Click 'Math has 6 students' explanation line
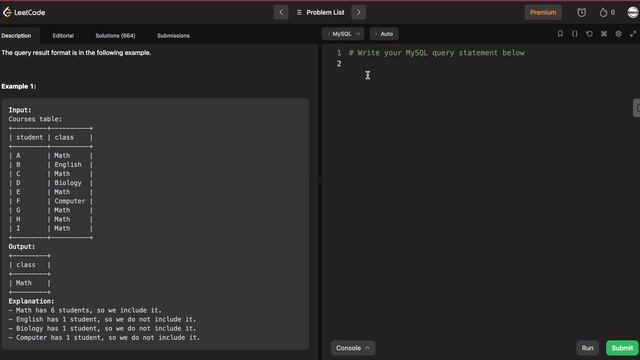This screenshot has height=360, width=640. coord(85,310)
